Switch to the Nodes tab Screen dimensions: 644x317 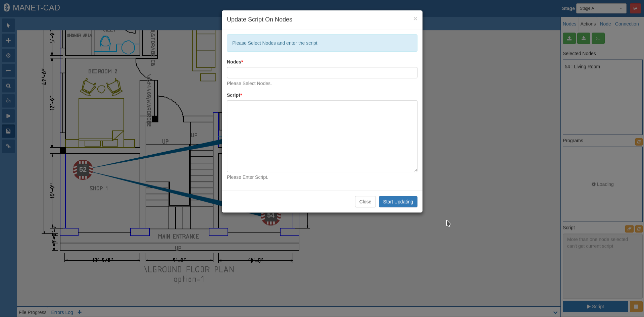pyautogui.click(x=569, y=24)
